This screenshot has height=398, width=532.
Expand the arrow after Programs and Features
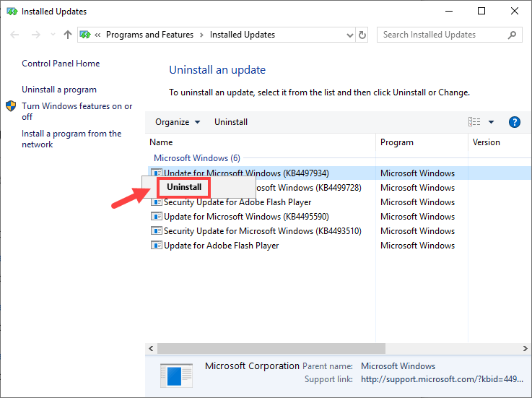pos(201,35)
